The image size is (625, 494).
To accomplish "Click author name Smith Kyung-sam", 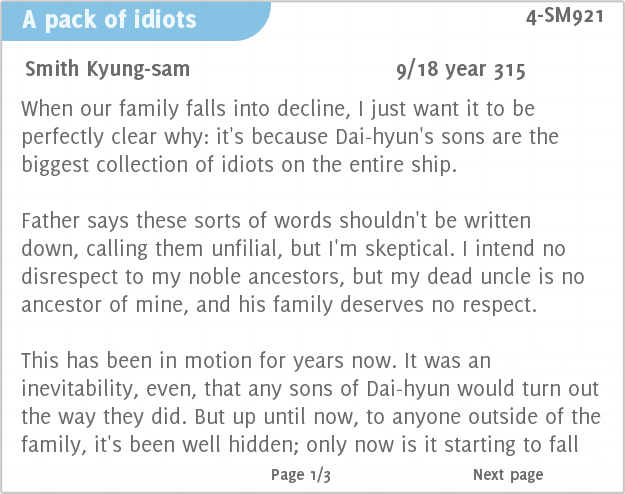I will point(107,69).
